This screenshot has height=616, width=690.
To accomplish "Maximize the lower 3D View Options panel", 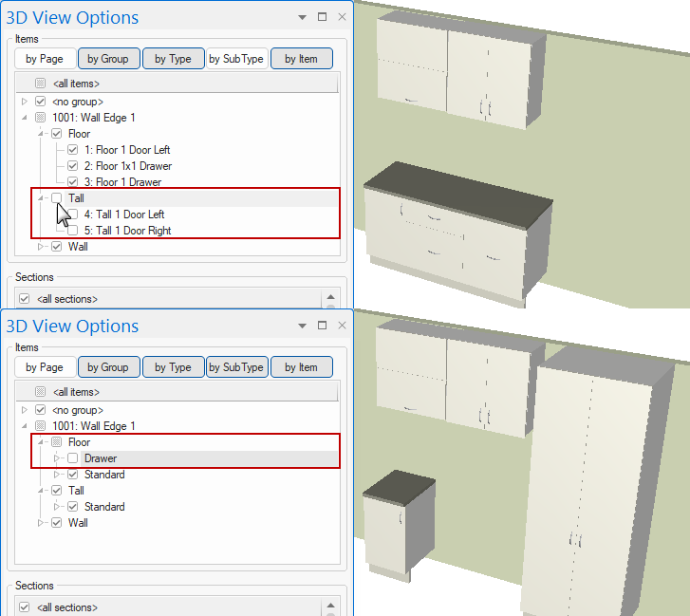I will 322,326.
